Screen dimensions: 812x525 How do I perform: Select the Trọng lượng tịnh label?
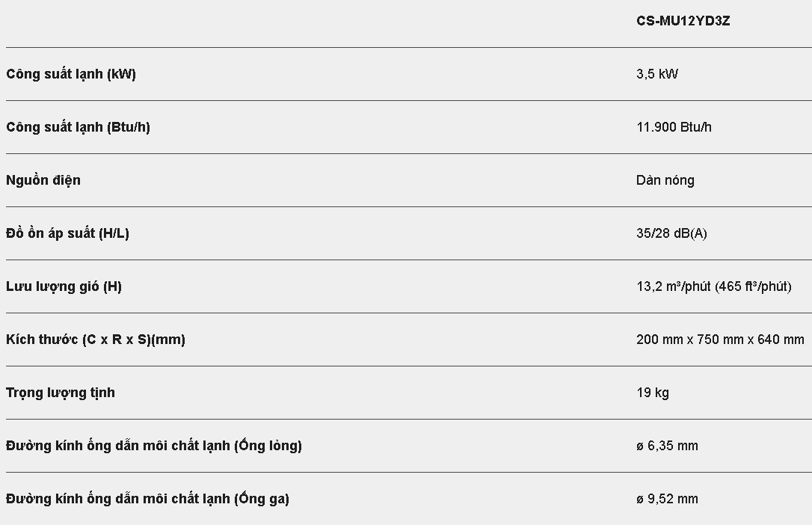[61, 393]
